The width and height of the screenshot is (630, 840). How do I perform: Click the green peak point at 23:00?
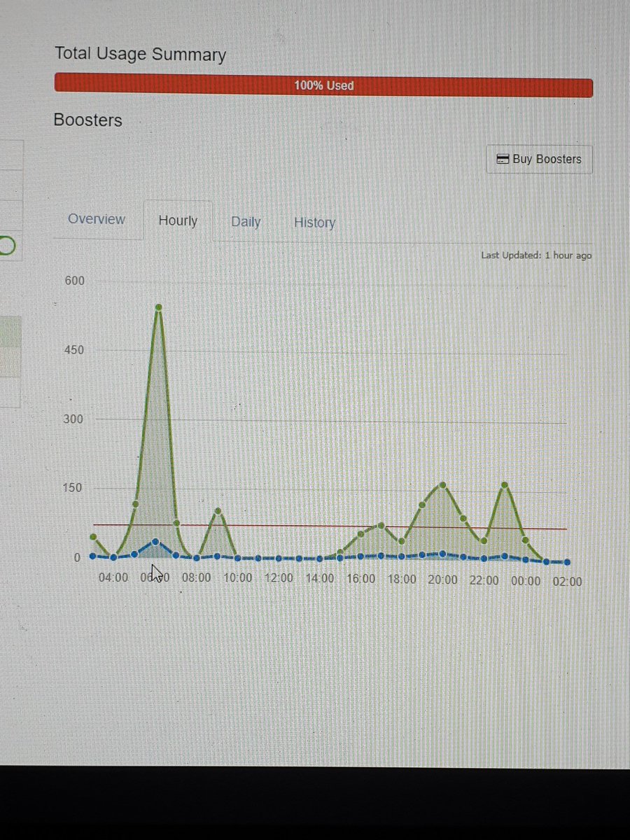[x=505, y=485]
